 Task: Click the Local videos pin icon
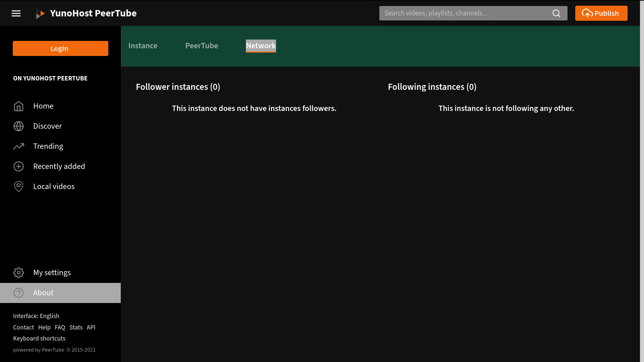click(18, 187)
